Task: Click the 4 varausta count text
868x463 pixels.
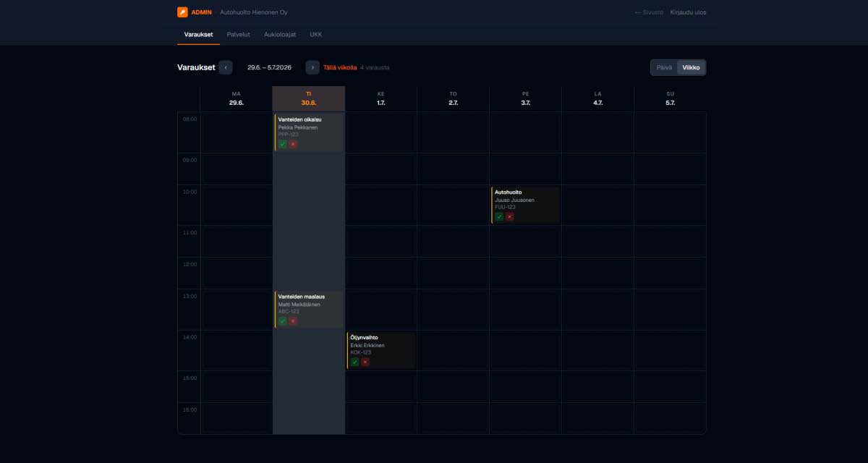Action: coord(375,67)
